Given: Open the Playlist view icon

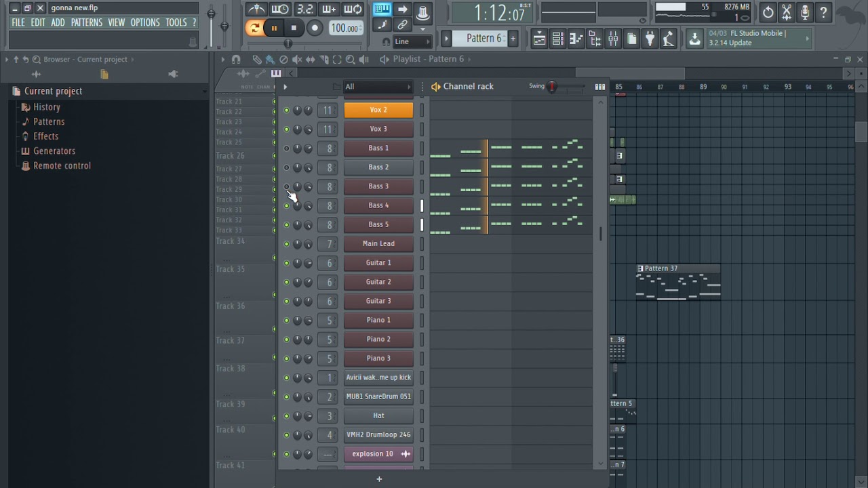Looking at the screenshot, I should 539,39.
